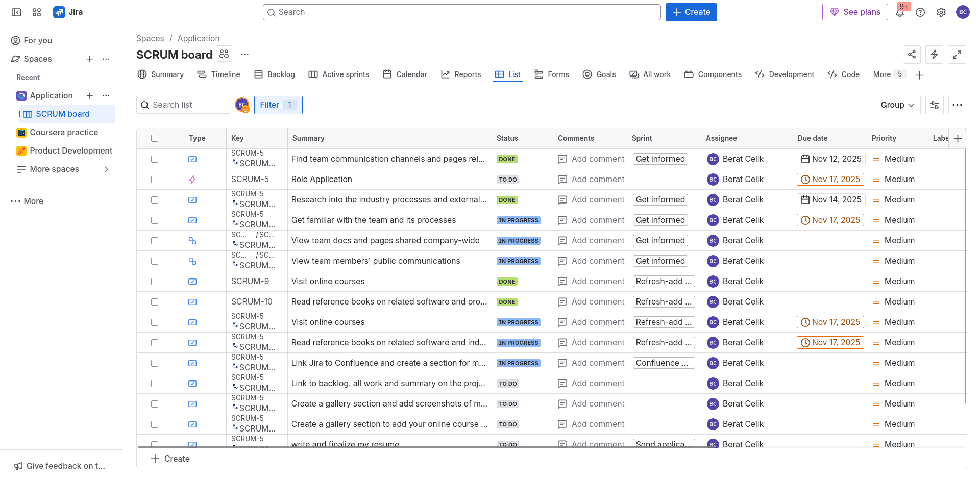Screen dimensions: 980x482
Task: Select the checkbox for SCRUM-9 row
Action: pos(155,282)
